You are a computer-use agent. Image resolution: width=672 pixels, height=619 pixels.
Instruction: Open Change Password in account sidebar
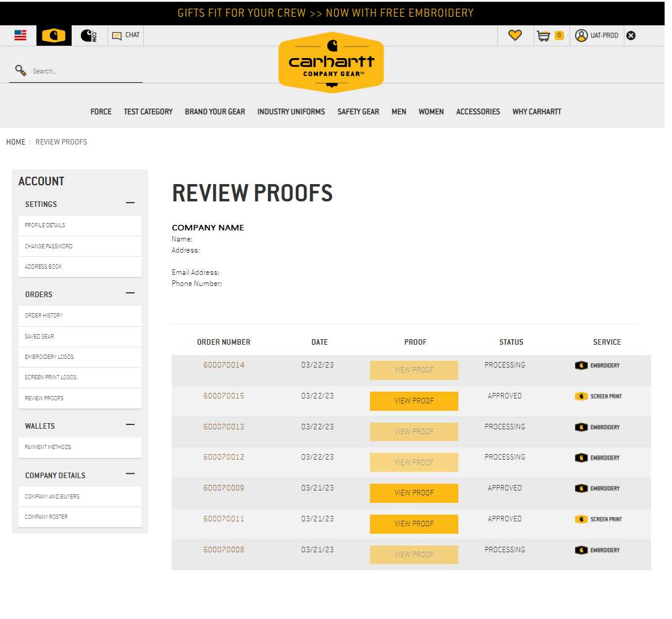pos(80,246)
